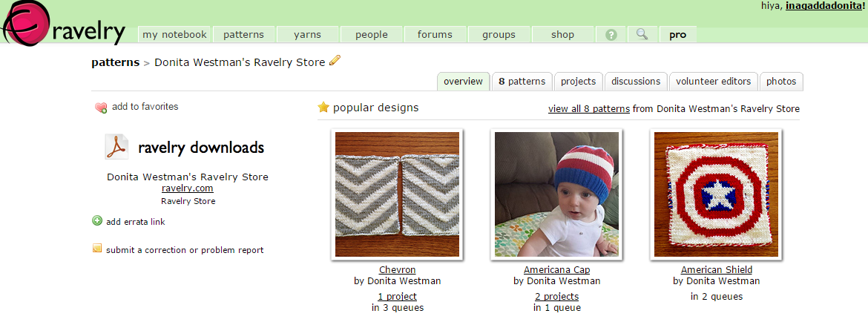Open the ravelry.com link
Viewport: 868px width, 322px height.
pyautogui.click(x=188, y=188)
